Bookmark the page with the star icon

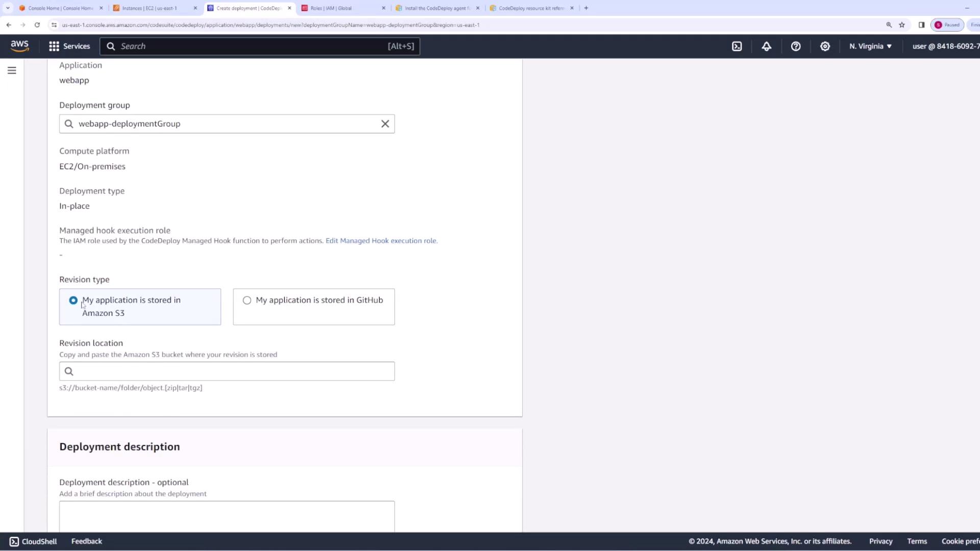pyautogui.click(x=902, y=25)
